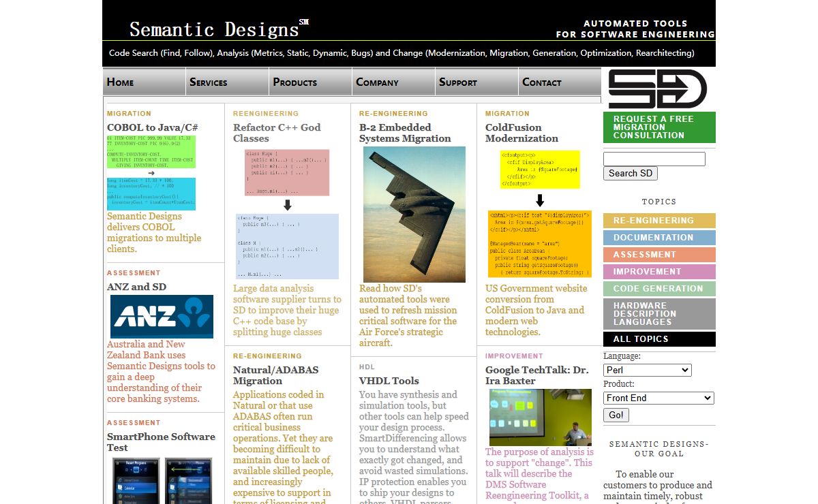Click the TOPICS sidebar heading

point(659,202)
